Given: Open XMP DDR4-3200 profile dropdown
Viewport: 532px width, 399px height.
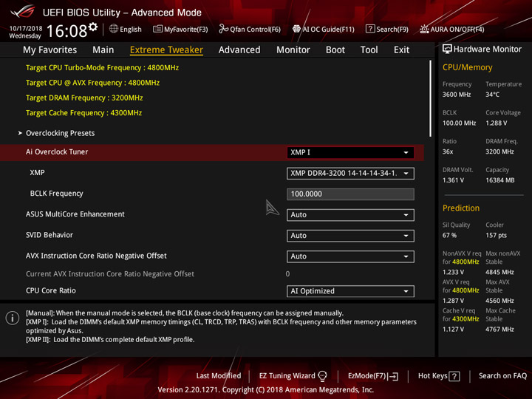Looking at the screenshot, I should (x=350, y=174).
